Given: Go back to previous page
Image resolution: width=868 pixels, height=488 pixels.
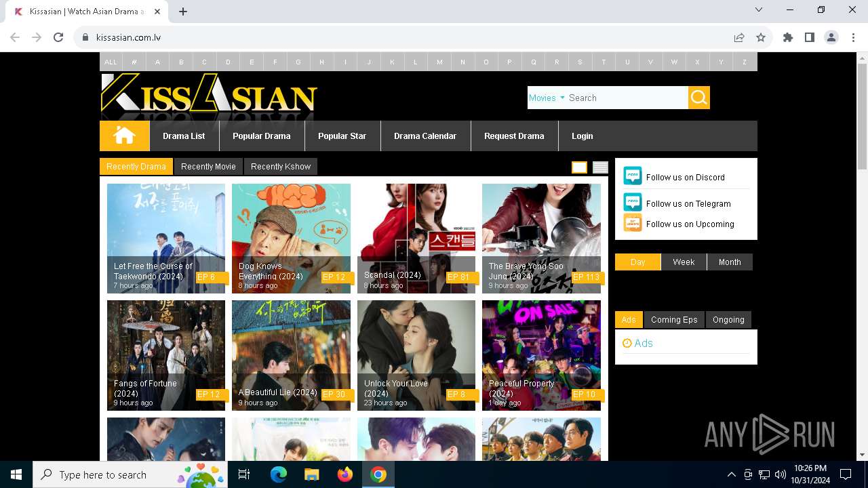Looking at the screenshot, I should coord(15,37).
